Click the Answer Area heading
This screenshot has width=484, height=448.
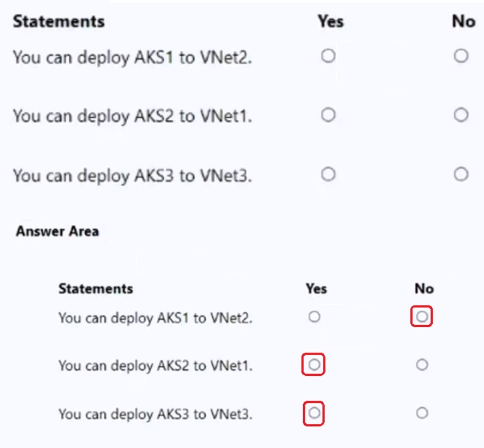click(x=58, y=231)
